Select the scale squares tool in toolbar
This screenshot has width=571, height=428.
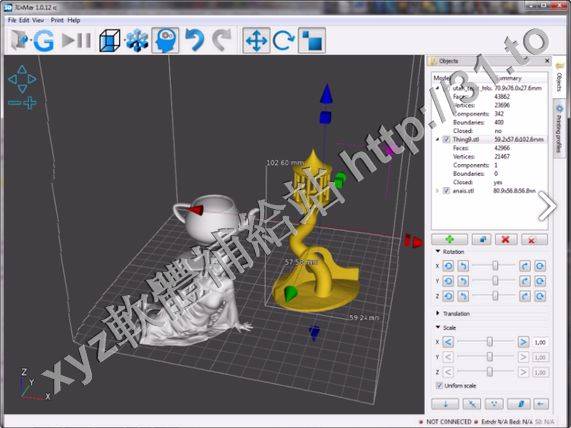pos(312,40)
